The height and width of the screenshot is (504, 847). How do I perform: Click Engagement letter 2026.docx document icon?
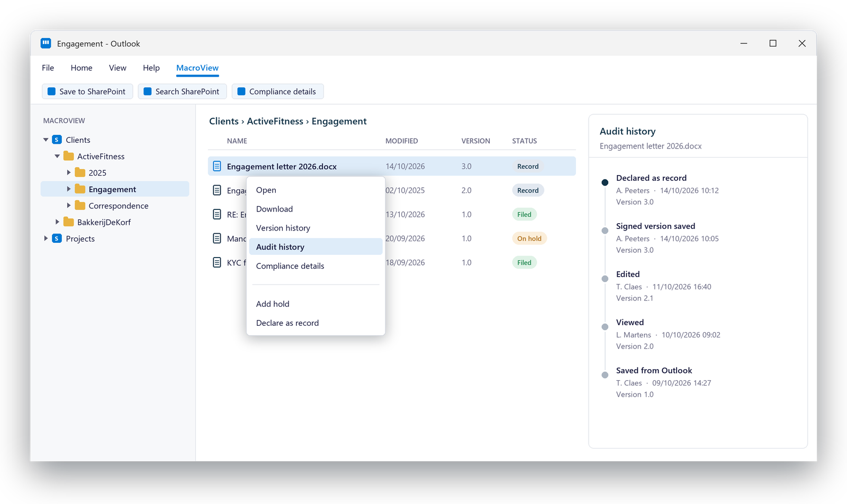(217, 166)
